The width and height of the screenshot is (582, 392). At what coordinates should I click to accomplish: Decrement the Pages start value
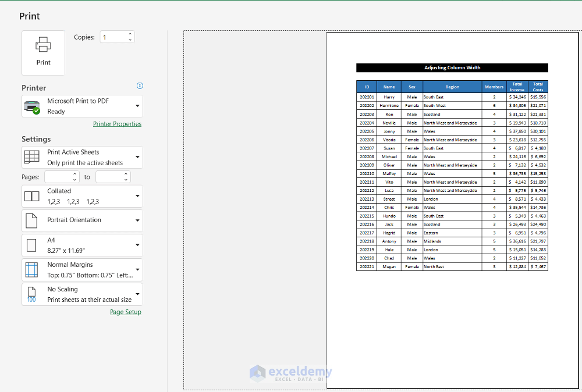tap(75, 180)
